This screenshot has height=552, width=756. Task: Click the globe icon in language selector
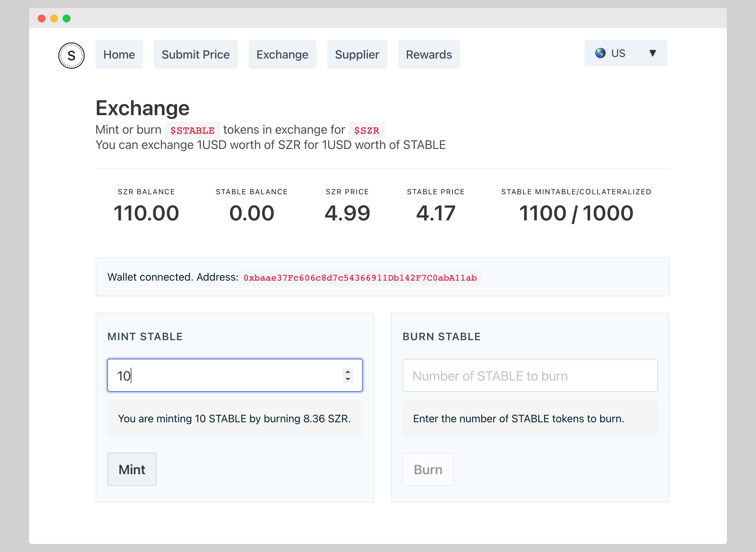pos(600,53)
